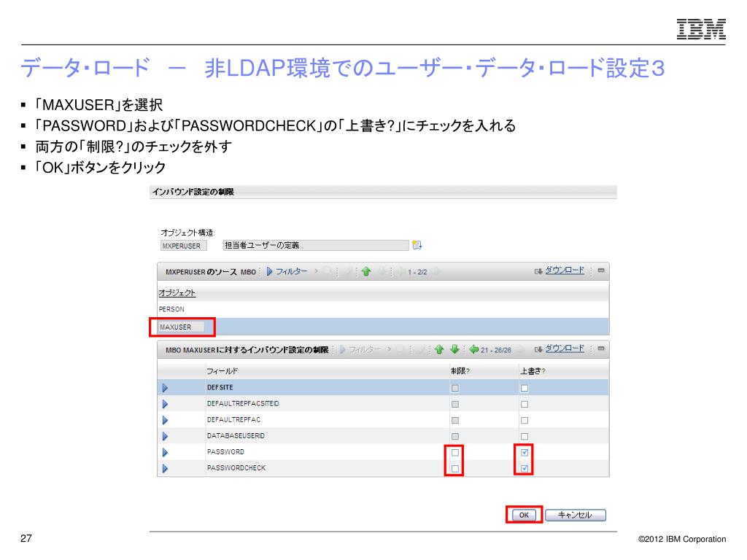
Task: Click the DEFAULTREPFACSITEID field name
Action: [243, 403]
